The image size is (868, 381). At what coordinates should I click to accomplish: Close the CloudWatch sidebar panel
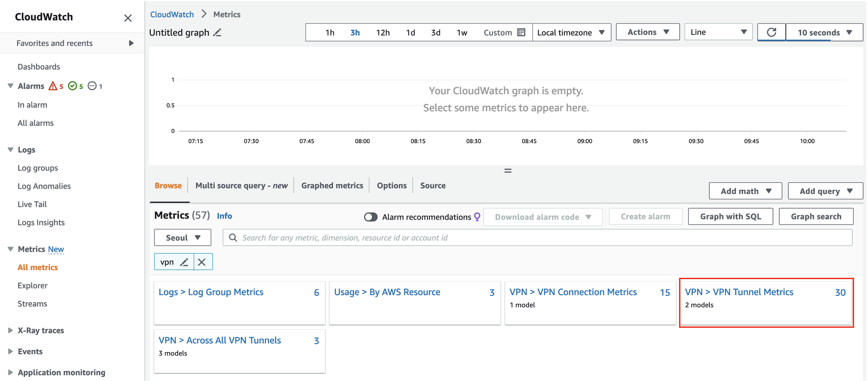[128, 18]
